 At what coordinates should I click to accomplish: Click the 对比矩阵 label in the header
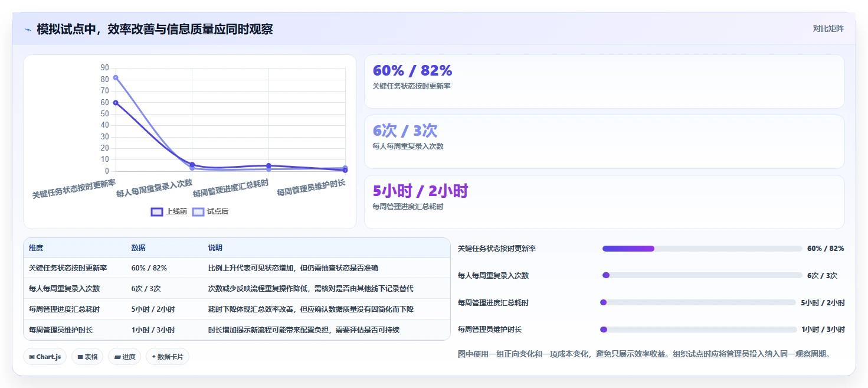[828, 28]
